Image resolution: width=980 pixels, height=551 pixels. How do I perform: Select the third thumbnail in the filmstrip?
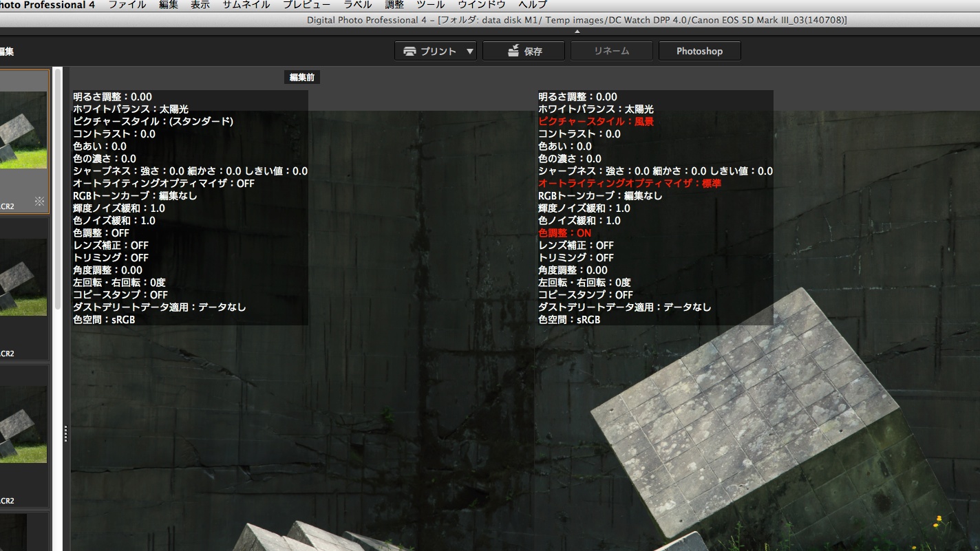24,435
